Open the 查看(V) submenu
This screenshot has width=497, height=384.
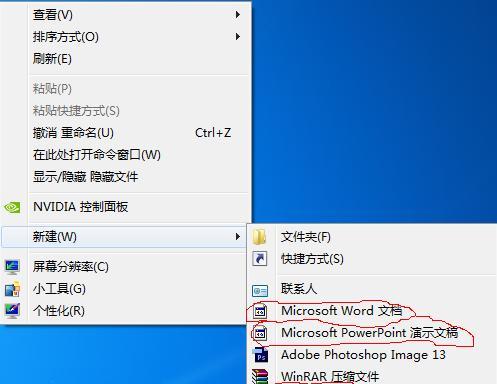click(x=125, y=15)
